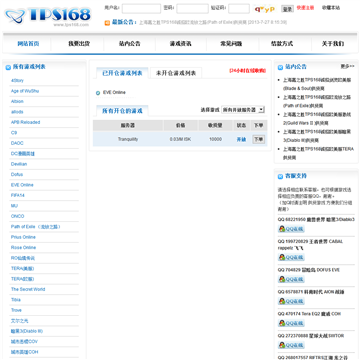Screen dimensions: 360x360
Task: Open 暗黑3(Diablo III) in the game list
Action: coord(27,331)
